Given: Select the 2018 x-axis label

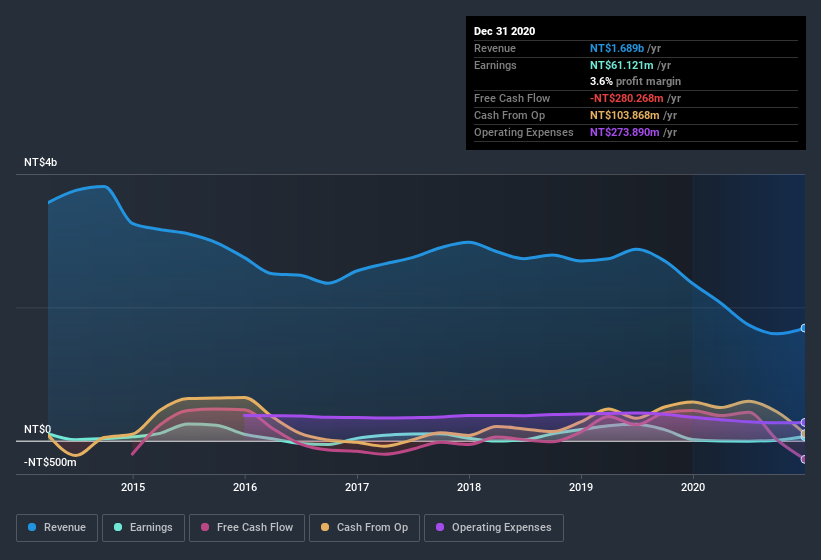Looking at the screenshot, I should [469, 487].
